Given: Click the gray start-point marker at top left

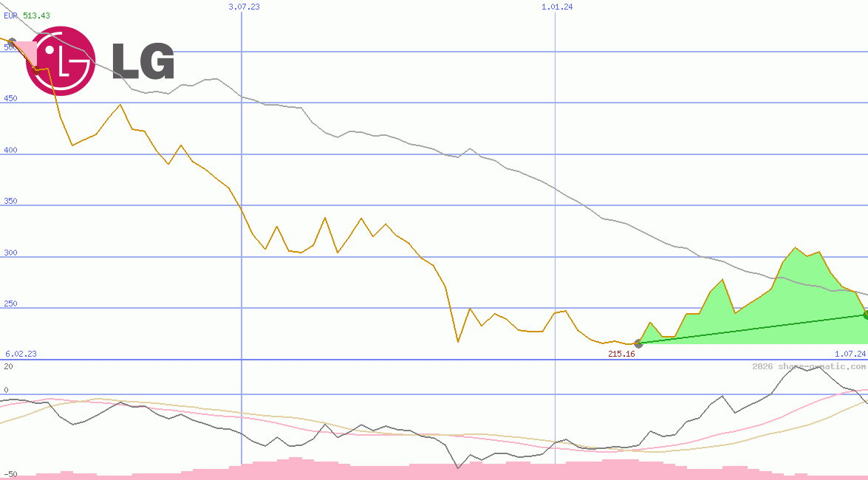Looking at the screenshot, I should [x=11, y=42].
